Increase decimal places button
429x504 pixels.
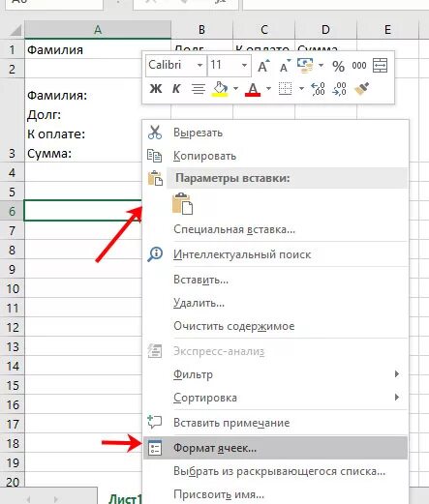pyautogui.click(x=318, y=89)
